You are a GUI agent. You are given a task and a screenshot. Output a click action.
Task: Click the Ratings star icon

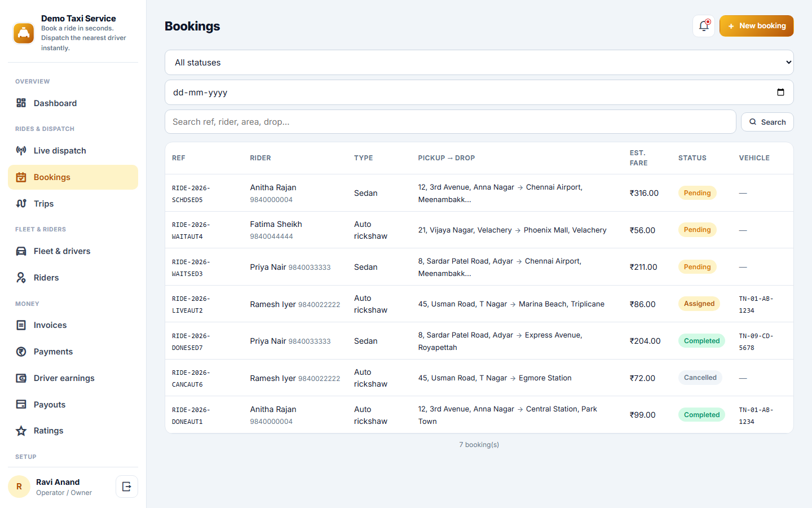[x=21, y=431]
